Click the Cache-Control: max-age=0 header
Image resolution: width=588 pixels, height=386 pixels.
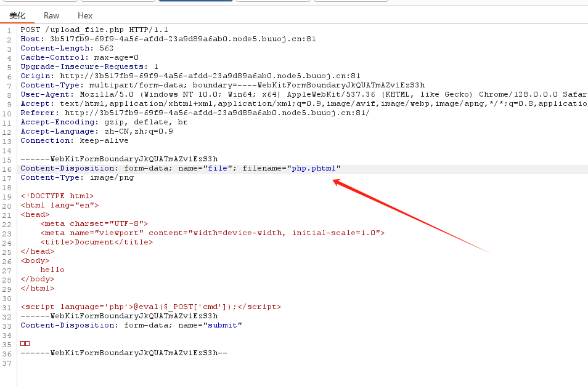[80, 57]
